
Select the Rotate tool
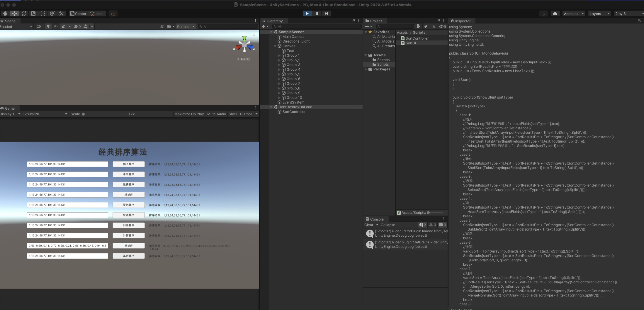[x=24, y=13]
